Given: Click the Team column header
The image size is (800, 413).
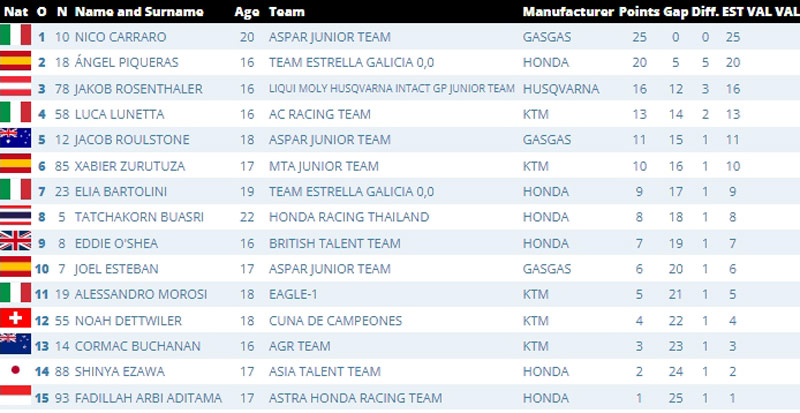Looking at the screenshot, I should pos(286,12).
